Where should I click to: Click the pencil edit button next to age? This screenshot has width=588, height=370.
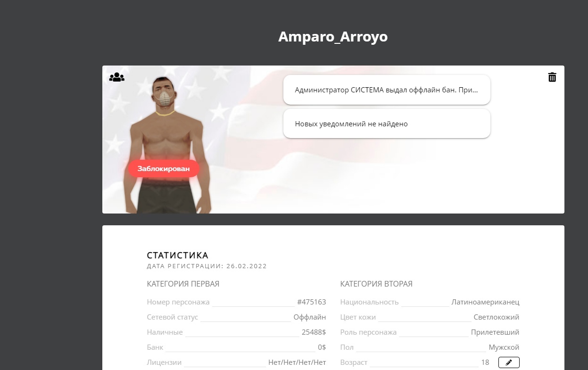[x=509, y=362]
